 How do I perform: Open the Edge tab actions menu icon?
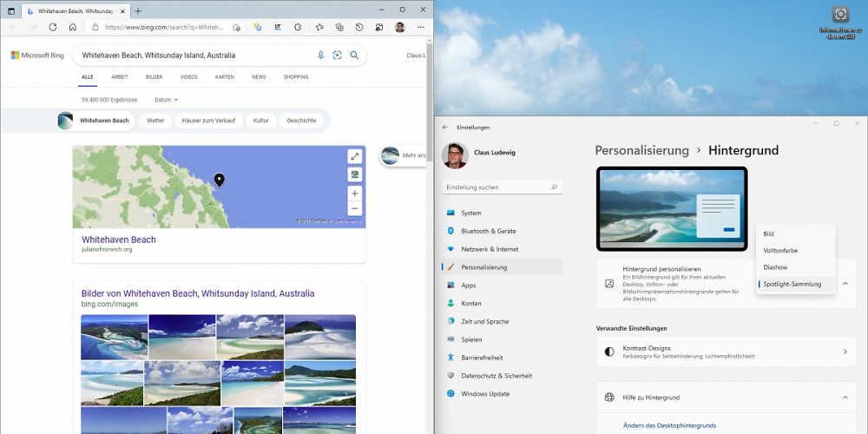coord(11,10)
